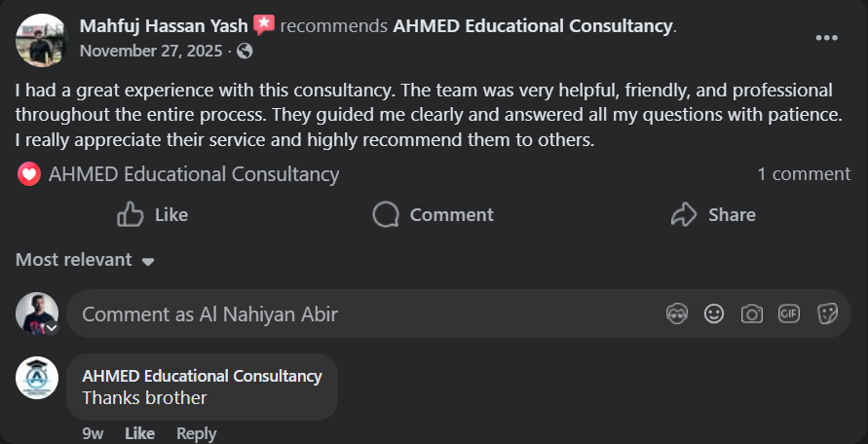Open AHMED Educational Consultancy page from header

(x=532, y=25)
